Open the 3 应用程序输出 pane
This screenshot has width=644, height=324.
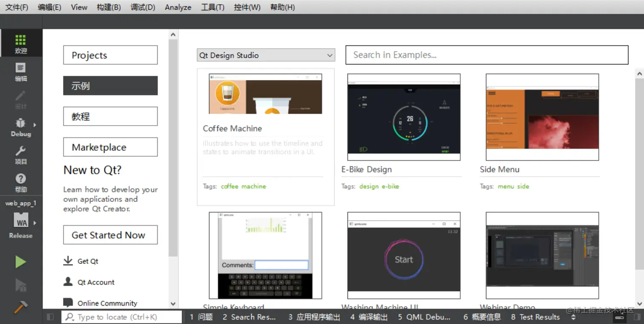(314, 317)
